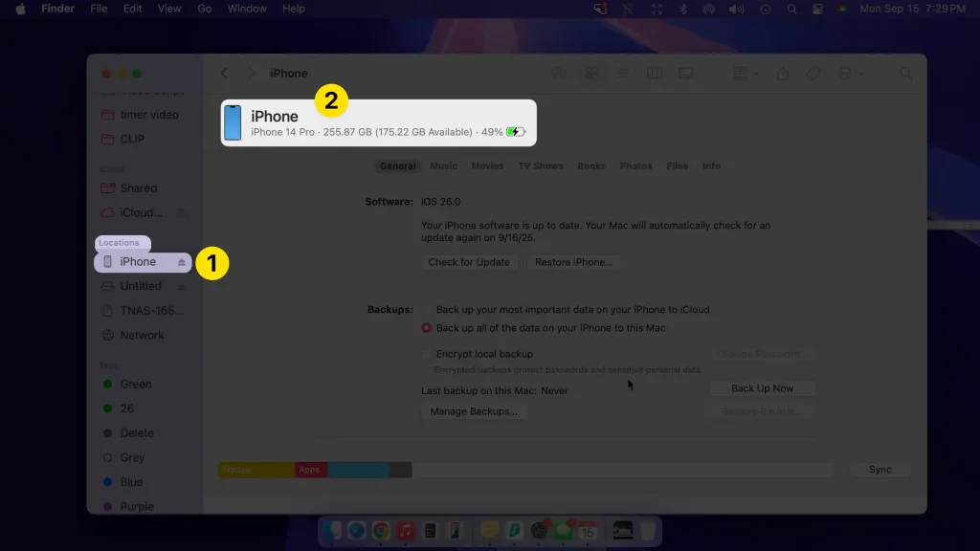Click the Check for Update button
Screen dimensions: 980x551
coord(469,261)
